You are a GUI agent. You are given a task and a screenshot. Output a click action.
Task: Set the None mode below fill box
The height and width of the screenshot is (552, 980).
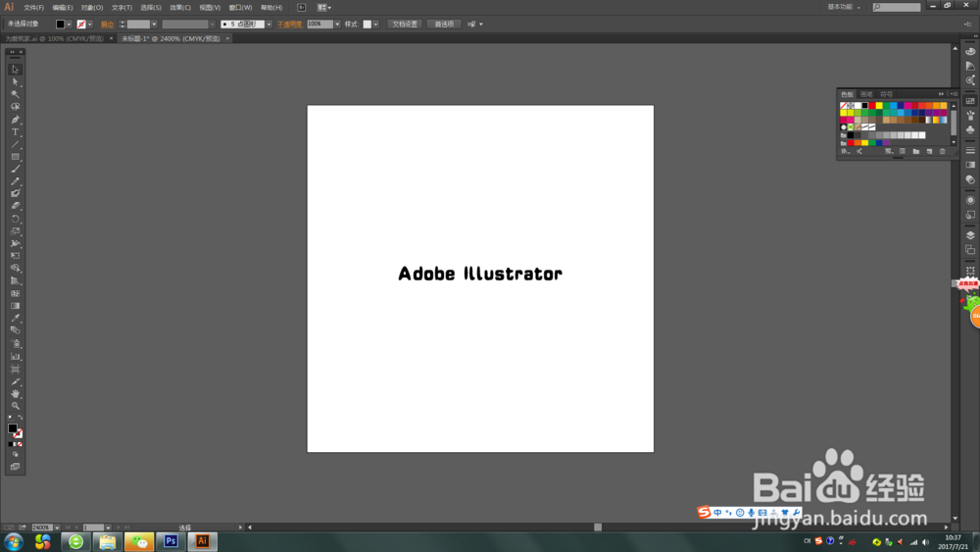pyautogui.click(x=20, y=444)
